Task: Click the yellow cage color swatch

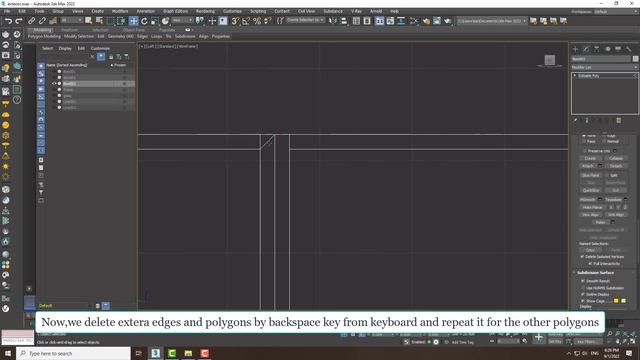Action: point(616,301)
